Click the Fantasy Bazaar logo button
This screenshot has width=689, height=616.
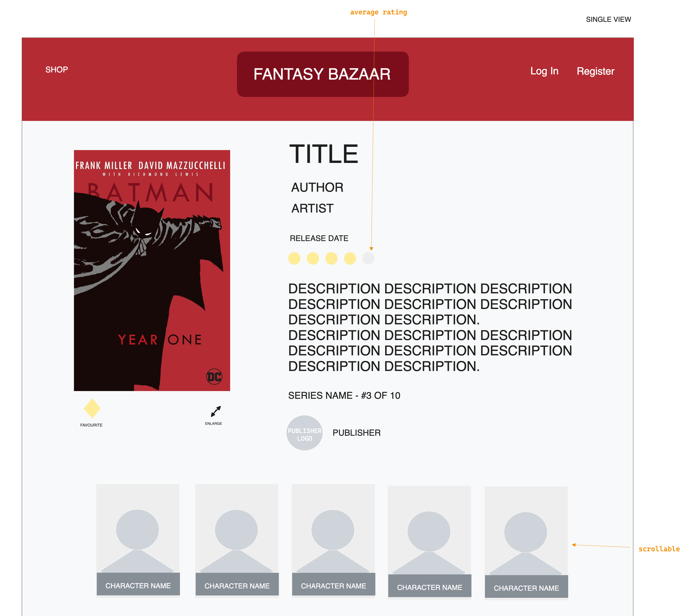click(x=323, y=74)
